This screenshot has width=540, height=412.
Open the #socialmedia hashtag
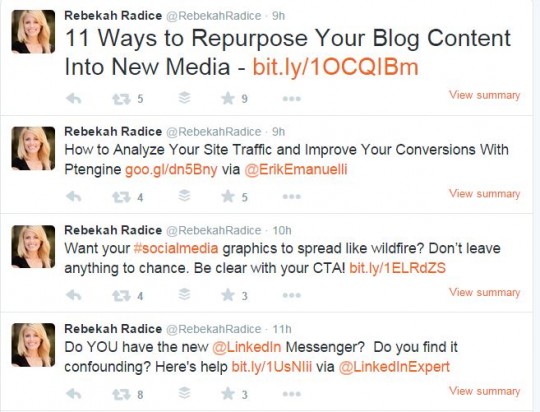176,248
